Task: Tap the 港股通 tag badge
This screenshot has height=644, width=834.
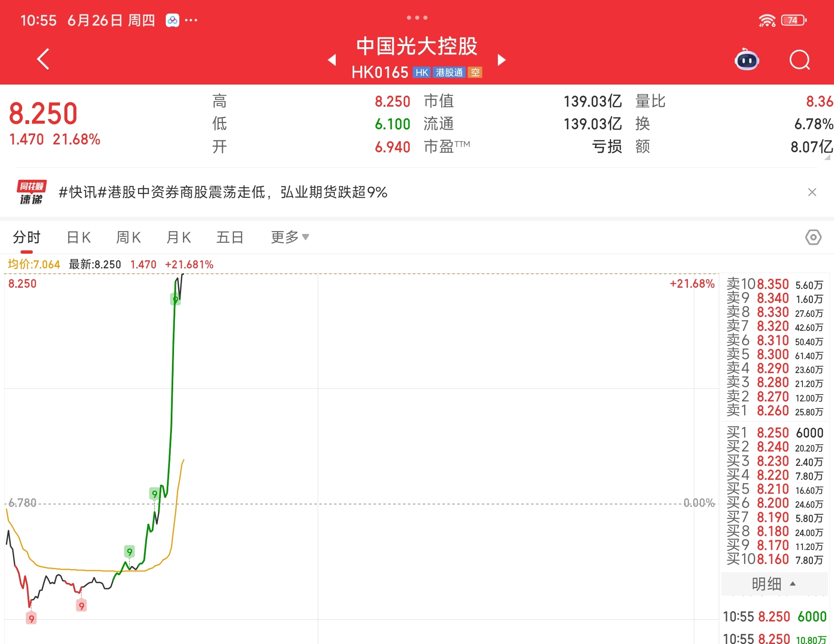Action: (x=449, y=73)
